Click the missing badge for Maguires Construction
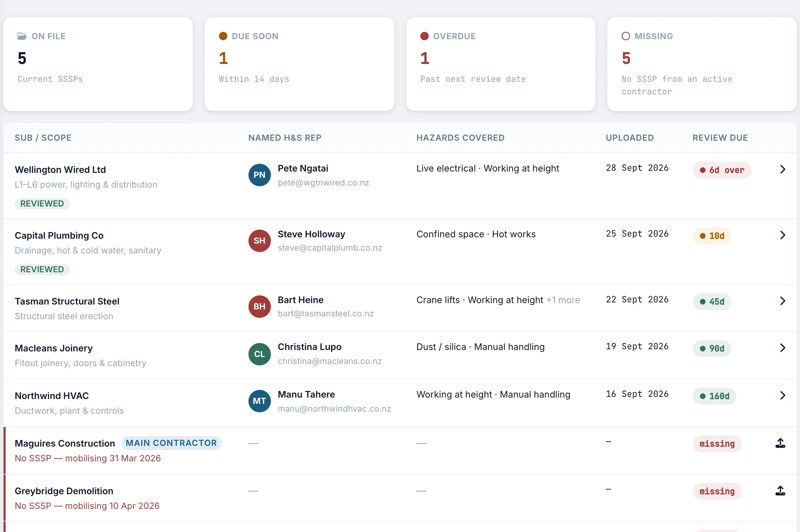This screenshot has height=532, width=800. coord(717,444)
